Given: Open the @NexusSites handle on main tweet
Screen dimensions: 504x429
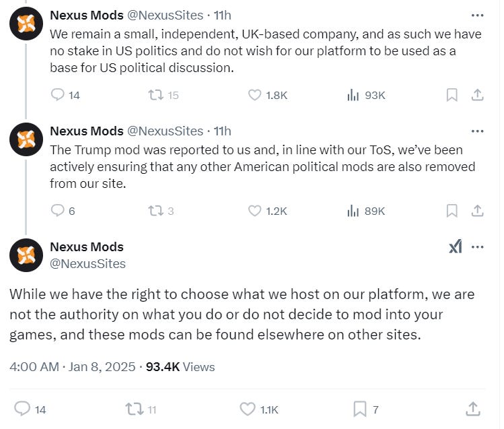Looking at the screenshot, I should click(87, 264).
